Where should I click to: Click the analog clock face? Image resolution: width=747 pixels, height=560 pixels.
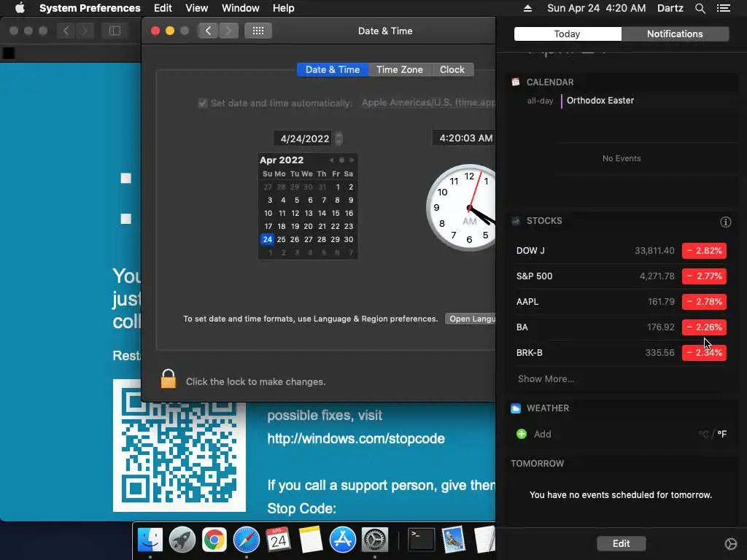[x=461, y=208]
